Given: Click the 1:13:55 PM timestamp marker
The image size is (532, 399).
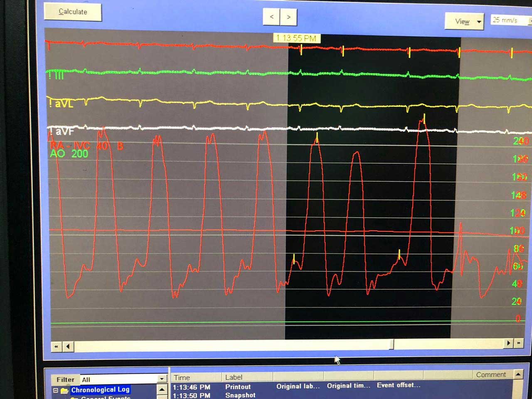Looking at the screenshot, I should (296, 38).
